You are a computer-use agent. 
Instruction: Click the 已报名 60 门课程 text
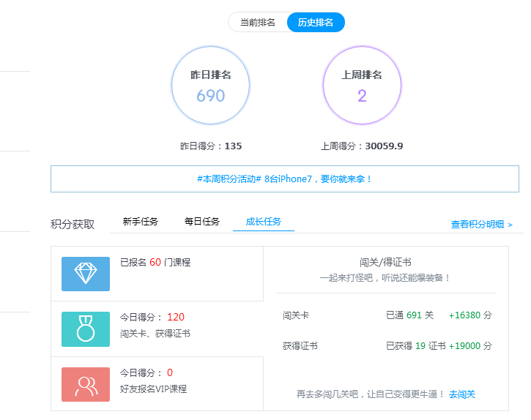point(155,262)
